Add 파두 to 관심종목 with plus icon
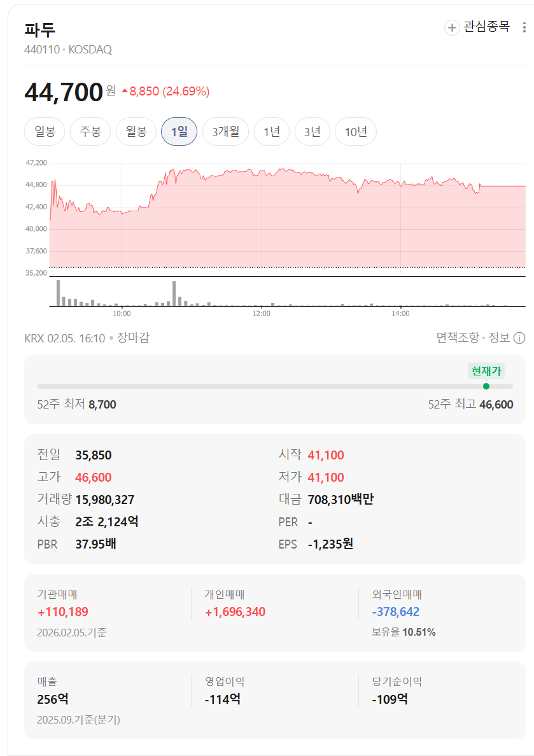 pos(451,28)
